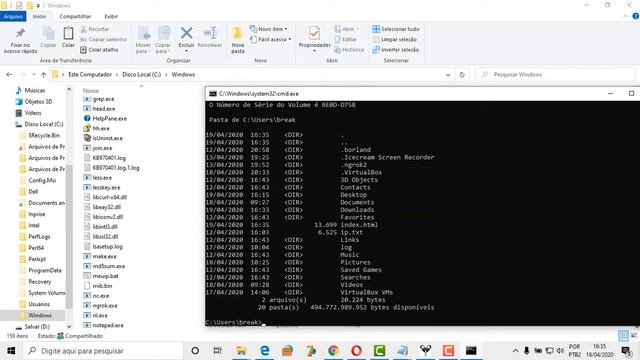The image size is (640, 360).
Task: Select Objetos 3D in the navigation pane
Action: pos(38,102)
